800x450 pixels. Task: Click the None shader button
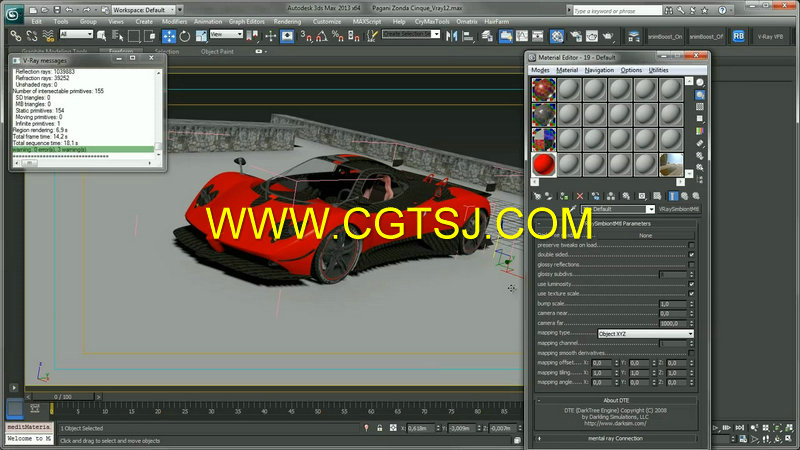[645, 236]
